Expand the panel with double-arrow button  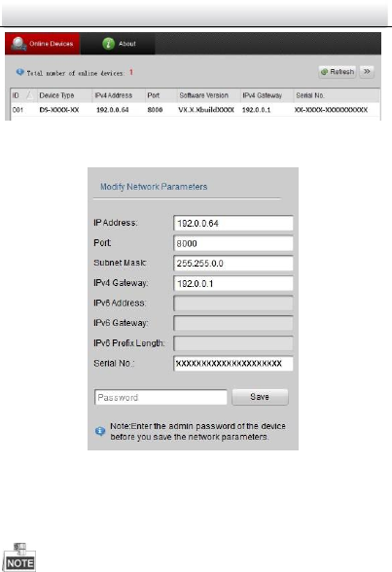point(367,72)
